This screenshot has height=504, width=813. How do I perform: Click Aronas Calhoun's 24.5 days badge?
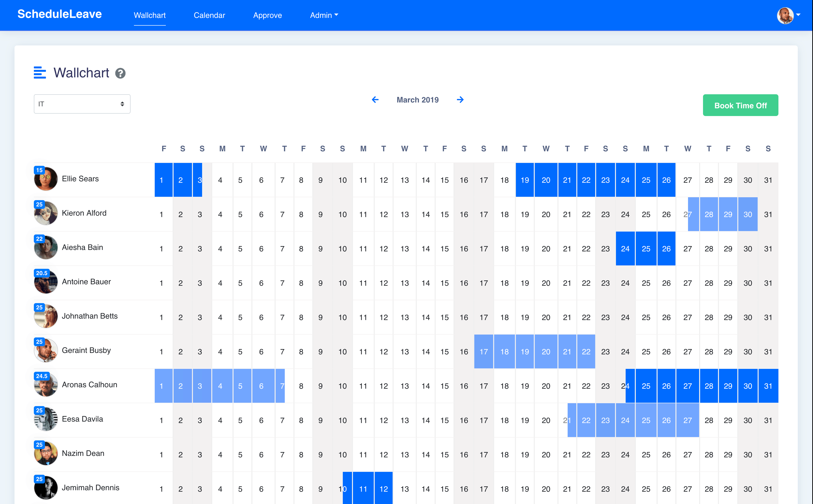[42, 376]
